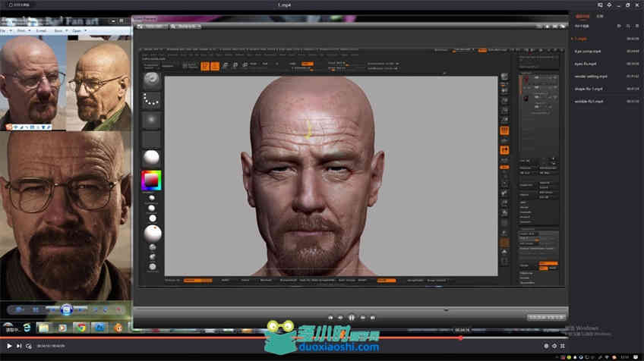Click the orange button on ZBrush bottom bar
This screenshot has height=361, width=644.
(387, 280)
